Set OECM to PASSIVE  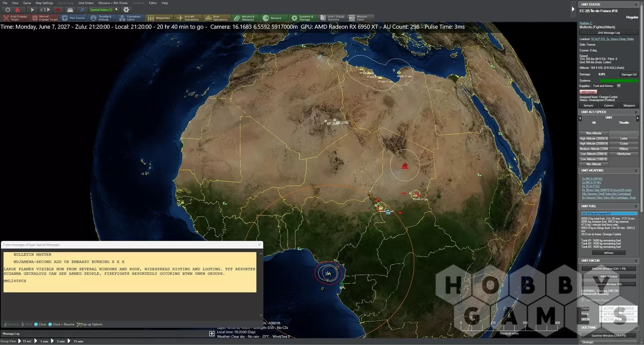pos(628,319)
